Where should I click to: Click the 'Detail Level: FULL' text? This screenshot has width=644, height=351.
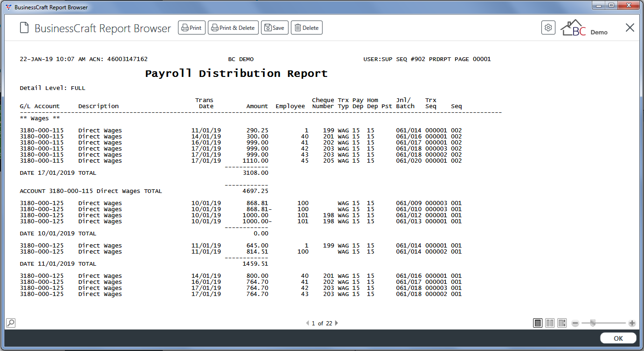click(x=53, y=88)
